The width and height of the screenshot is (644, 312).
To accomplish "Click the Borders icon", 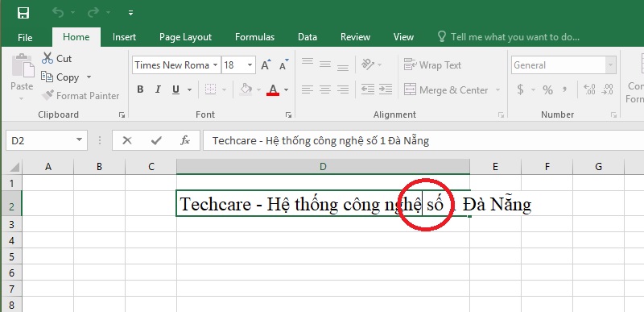I will pos(211,89).
